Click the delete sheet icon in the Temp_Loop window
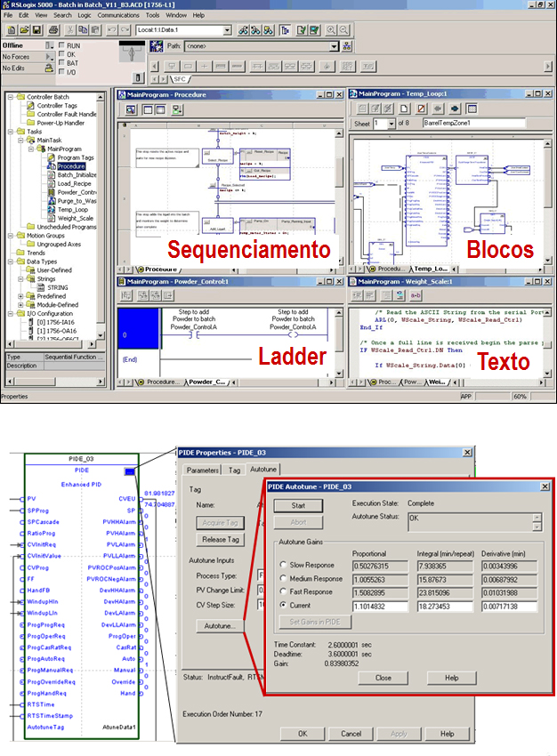The image size is (557, 756). 421,109
